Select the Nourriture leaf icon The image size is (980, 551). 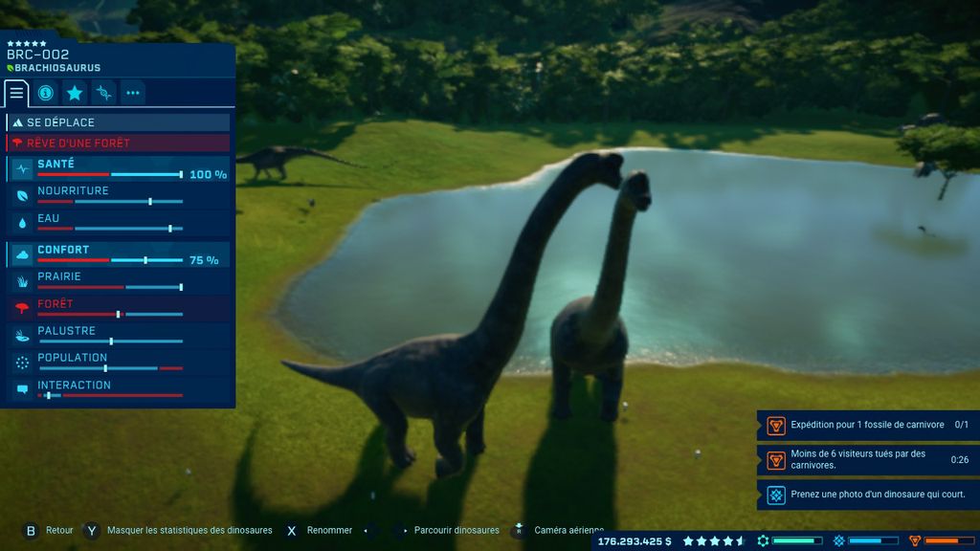point(23,195)
